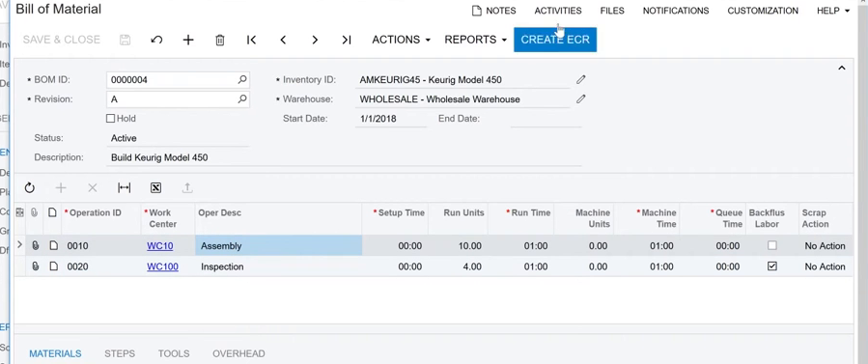Click the Start Date field
This screenshot has width=868, height=364.
[391, 119]
